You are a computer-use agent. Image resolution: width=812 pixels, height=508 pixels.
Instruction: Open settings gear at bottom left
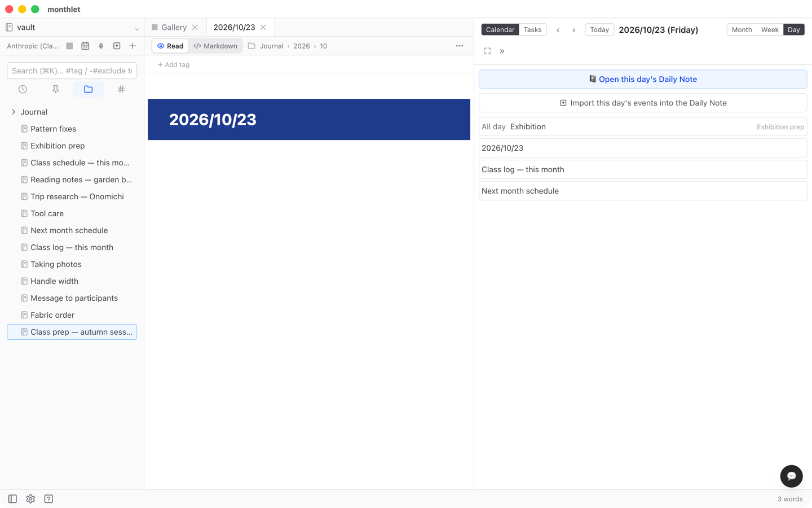point(30,499)
